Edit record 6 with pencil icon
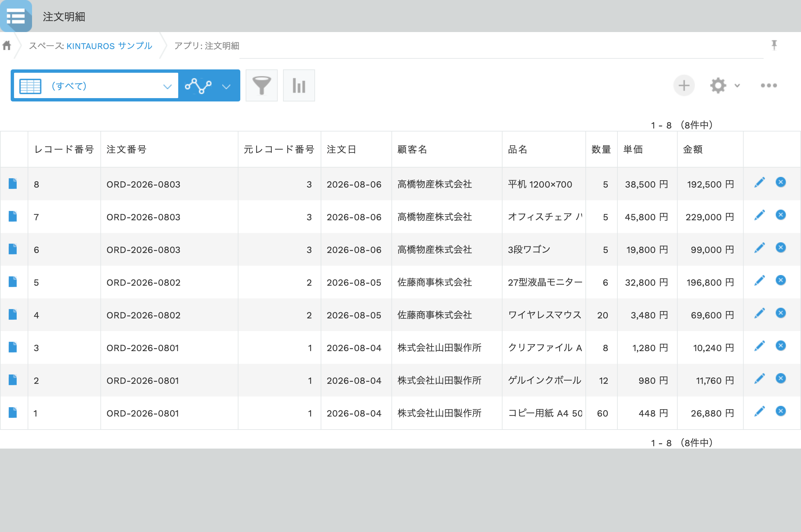The width and height of the screenshot is (801, 532). click(x=760, y=248)
